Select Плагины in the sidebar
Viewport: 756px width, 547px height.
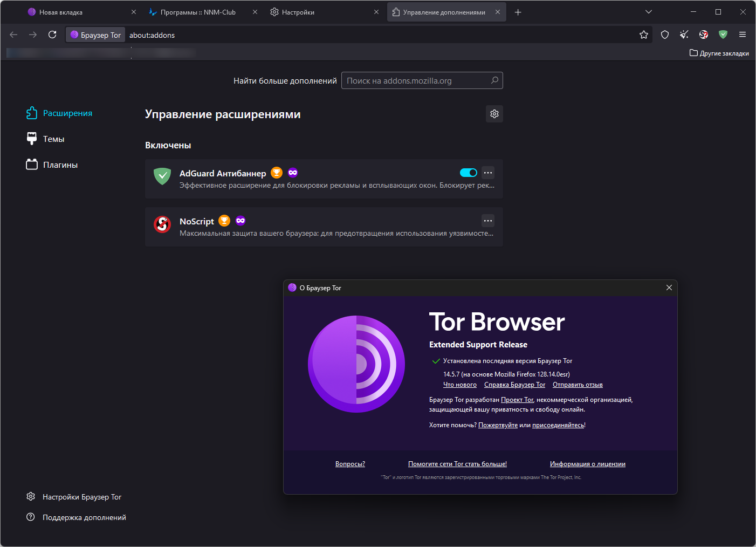point(52,165)
